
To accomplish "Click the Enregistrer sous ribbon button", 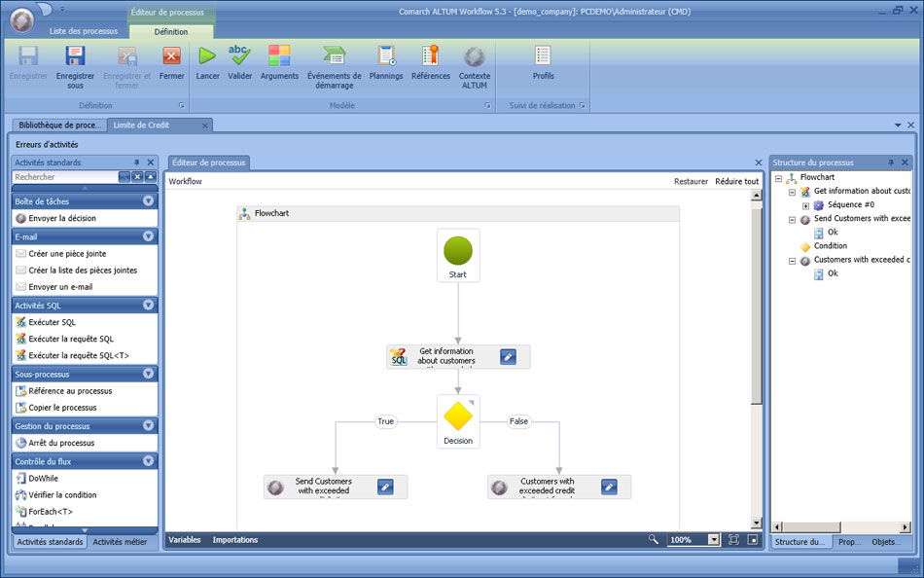I will [75, 66].
